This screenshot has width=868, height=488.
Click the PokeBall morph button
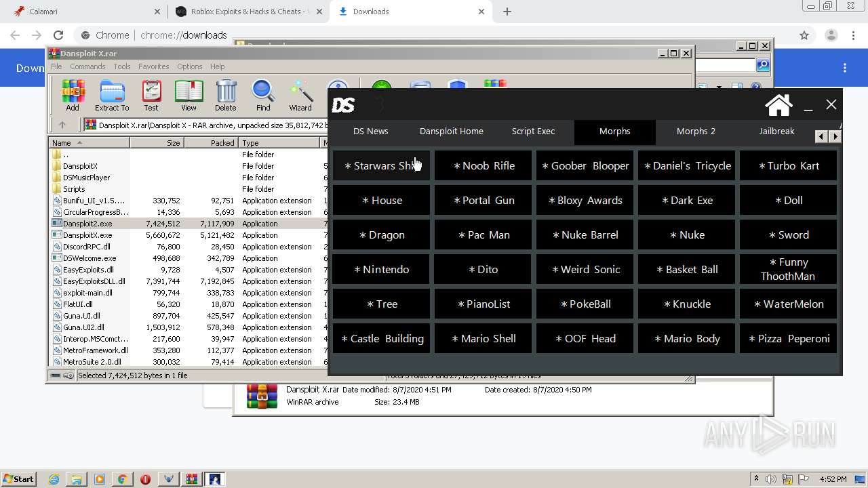(x=585, y=304)
